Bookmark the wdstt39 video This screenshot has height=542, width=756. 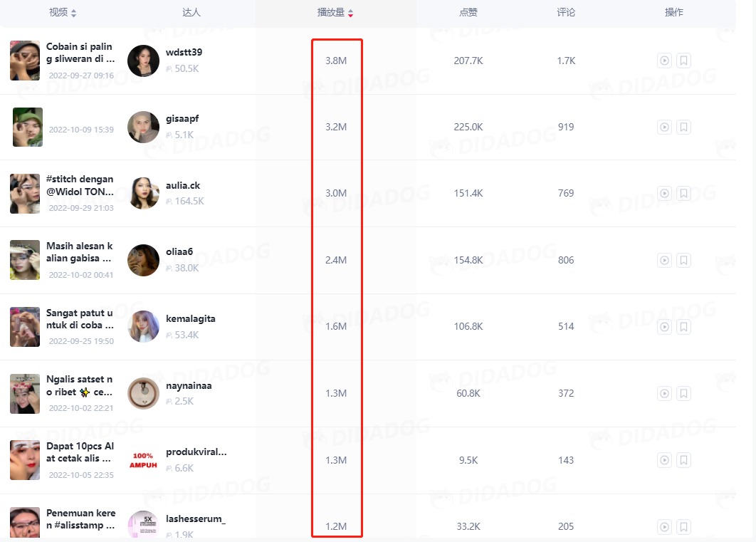(x=683, y=61)
